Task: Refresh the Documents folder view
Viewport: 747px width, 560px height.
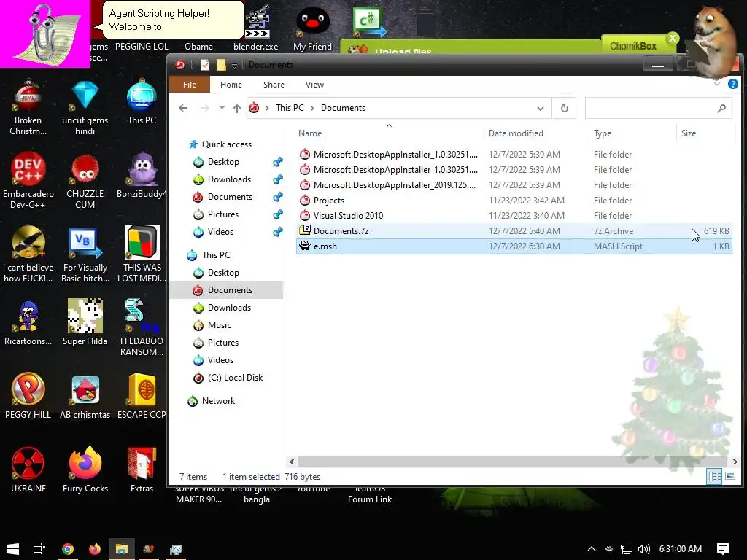Action: tap(564, 108)
